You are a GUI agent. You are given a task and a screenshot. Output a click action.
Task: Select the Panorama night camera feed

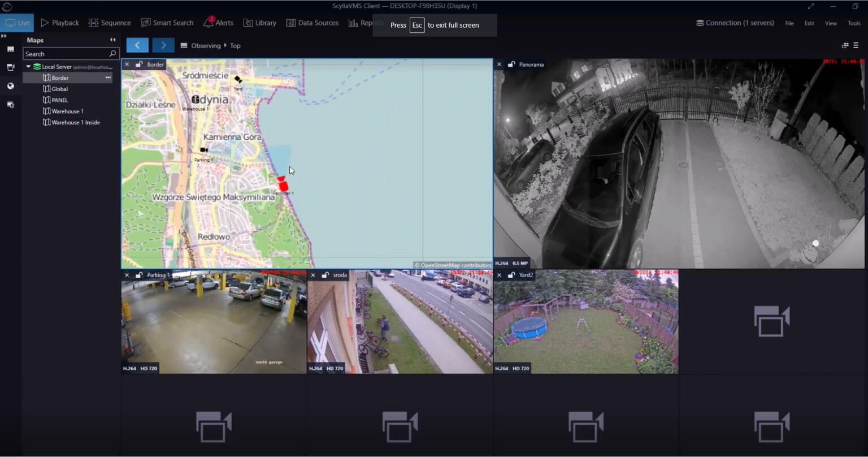pyautogui.click(x=679, y=164)
